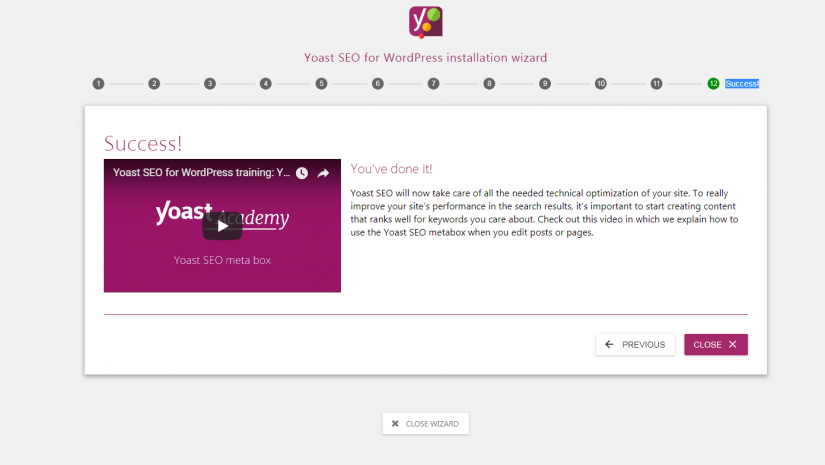Play the Yoast Academy video
Image resolution: width=825 pixels, height=465 pixels.
tap(223, 226)
